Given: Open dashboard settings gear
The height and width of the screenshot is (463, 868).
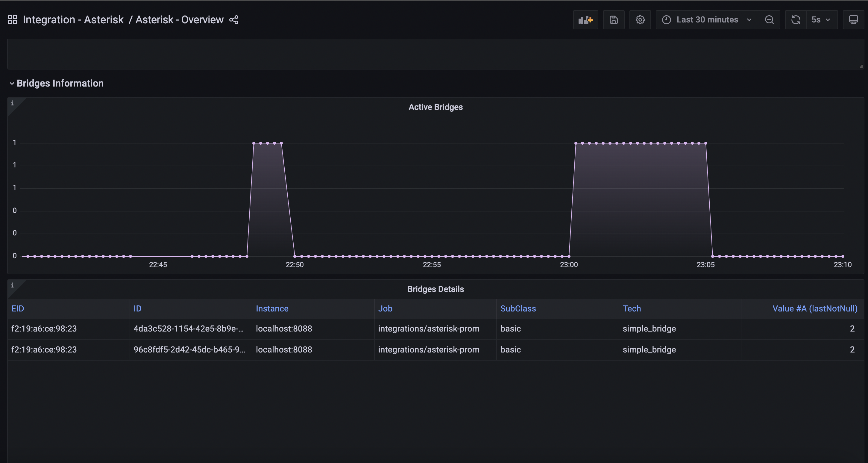Looking at the screenshot, I should (640, 20).
